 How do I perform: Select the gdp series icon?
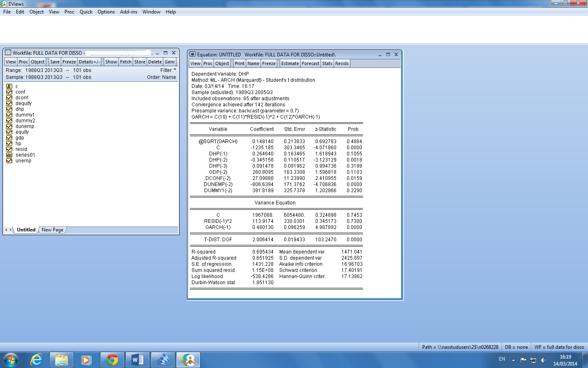tap(9, 138)
